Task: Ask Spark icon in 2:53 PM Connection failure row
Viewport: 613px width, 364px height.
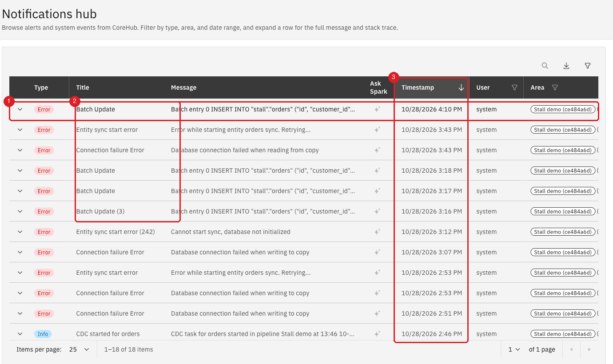Action: [x=377, y=293]
